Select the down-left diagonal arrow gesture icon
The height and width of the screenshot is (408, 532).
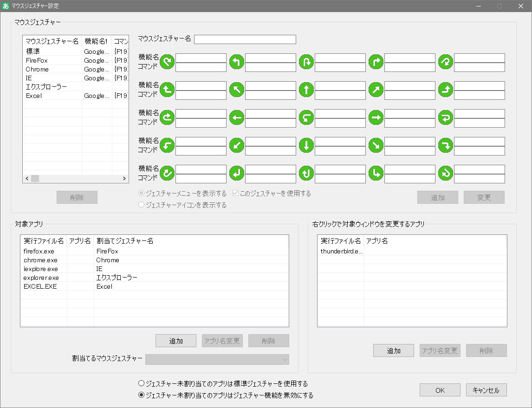click(236, 145)
